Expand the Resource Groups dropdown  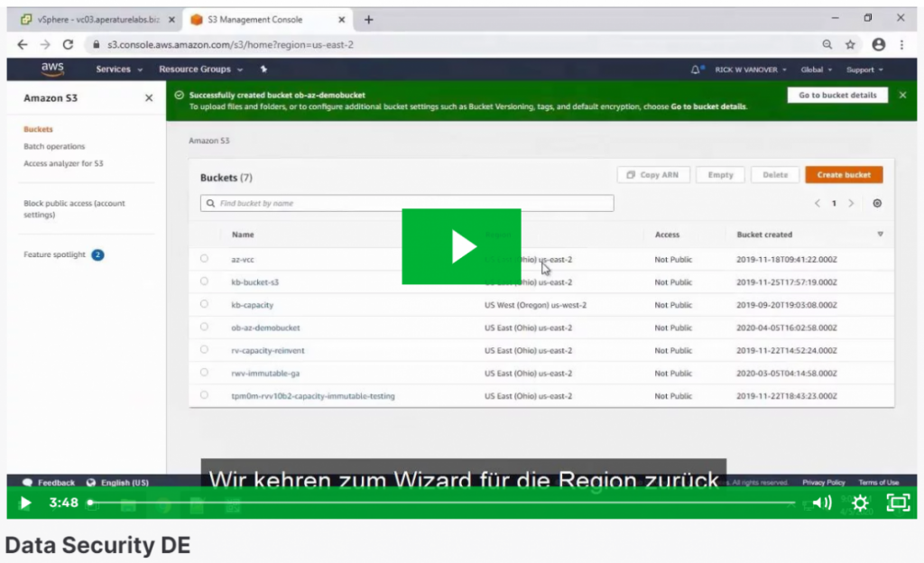(x=201, y=69)
